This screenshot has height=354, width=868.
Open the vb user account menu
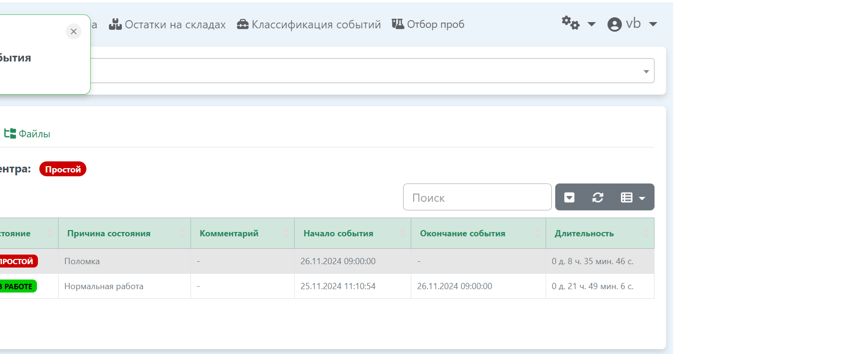point(632,24)
